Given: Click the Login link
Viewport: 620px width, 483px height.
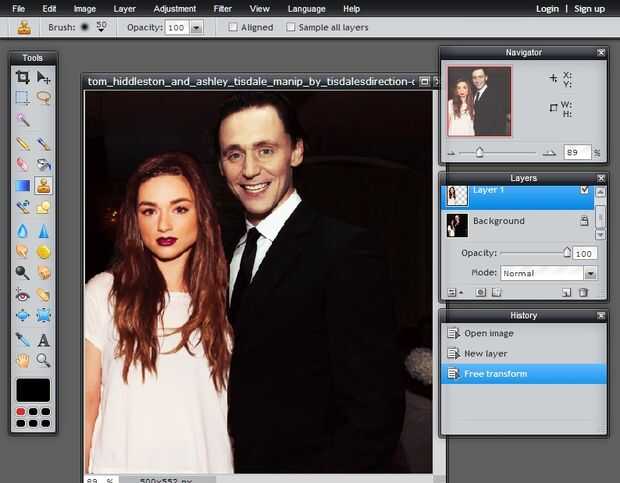Looking at the screenshot, I should [x=547, y=8].
